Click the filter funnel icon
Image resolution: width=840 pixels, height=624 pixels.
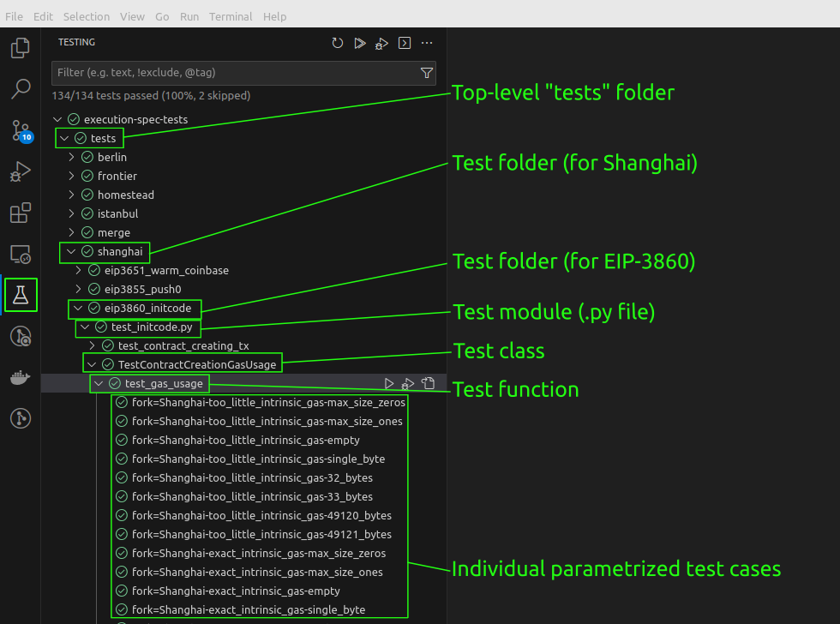tap(426, 74)
